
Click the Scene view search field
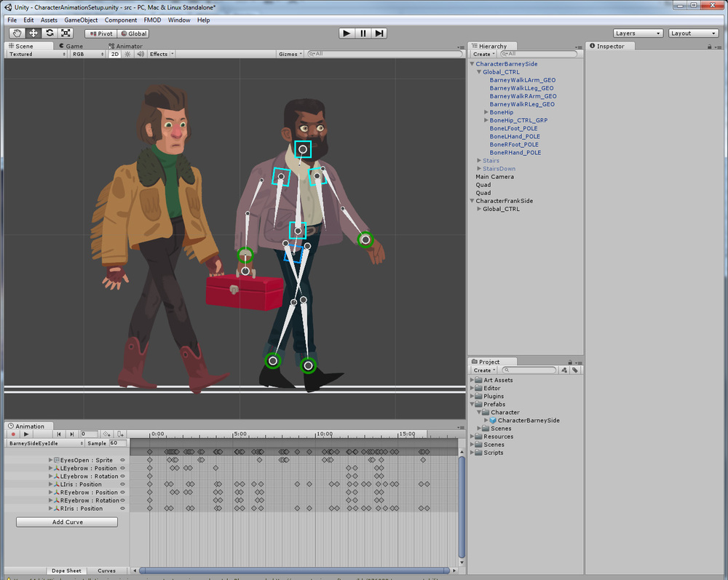[x=384, y=54]
